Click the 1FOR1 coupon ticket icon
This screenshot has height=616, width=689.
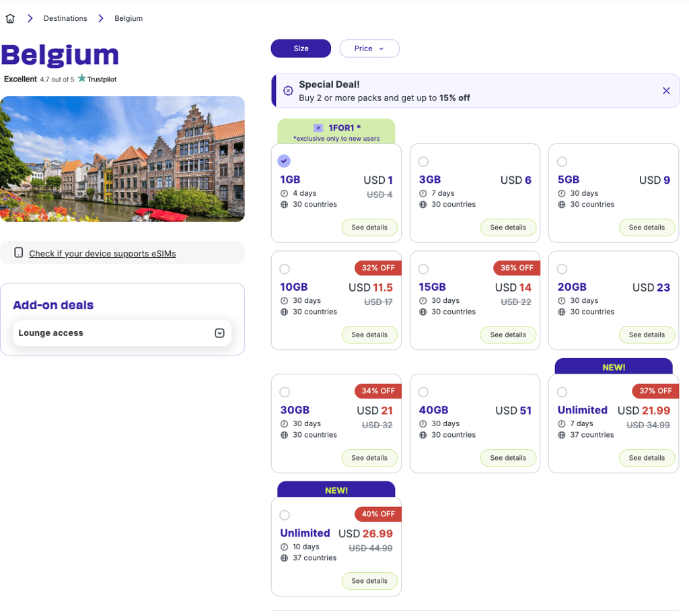click(318, 128)
